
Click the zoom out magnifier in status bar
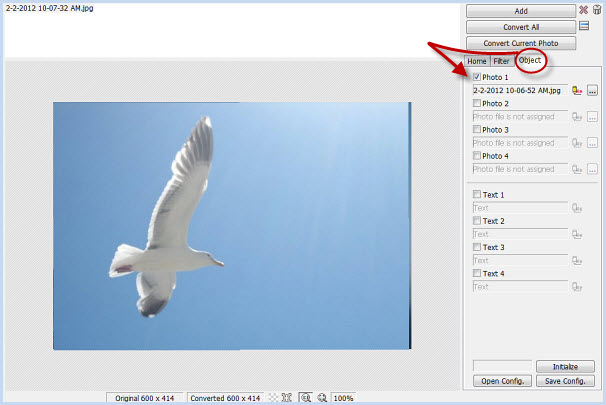pyautogui.click(x=321, y=397)
